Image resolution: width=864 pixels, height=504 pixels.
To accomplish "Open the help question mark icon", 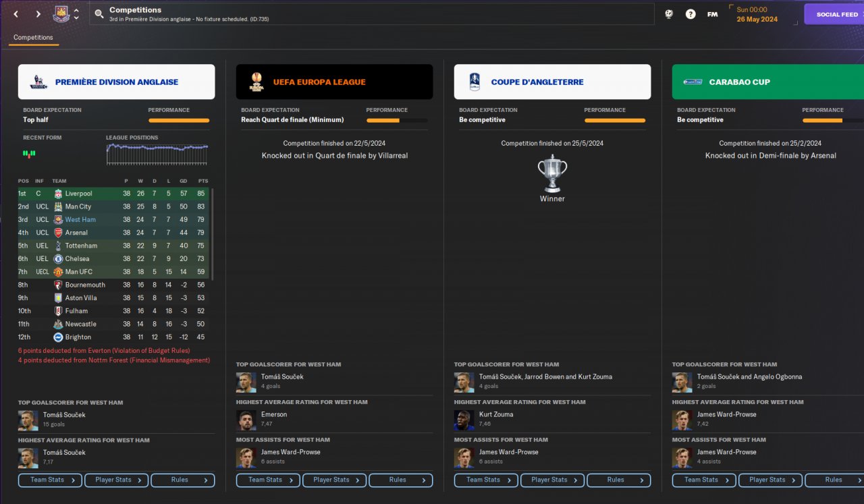I will pyautogui.click(x=691, y=13).
